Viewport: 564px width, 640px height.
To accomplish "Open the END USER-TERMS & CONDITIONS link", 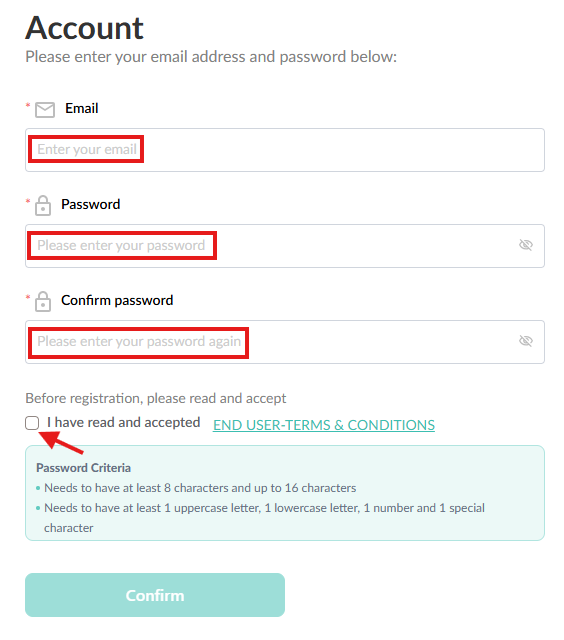I will click(324, 425).
